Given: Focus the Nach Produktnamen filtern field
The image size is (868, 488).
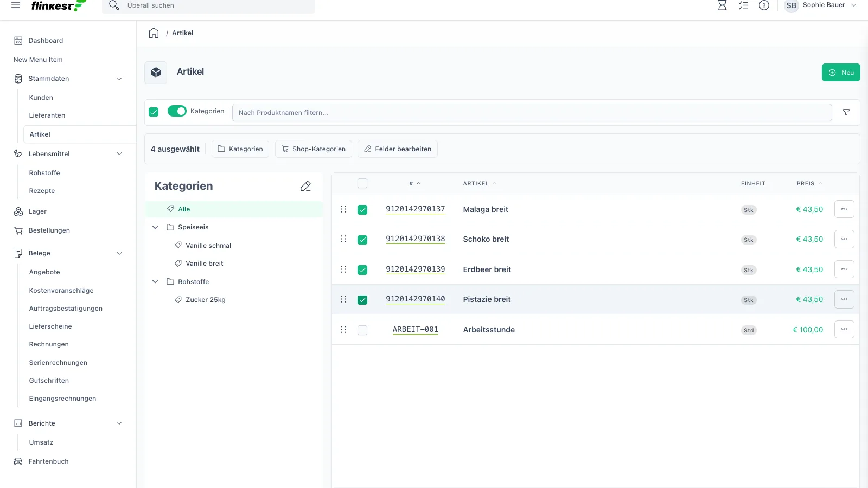Looking at the screenshot, I should click(x=532, y=113).
